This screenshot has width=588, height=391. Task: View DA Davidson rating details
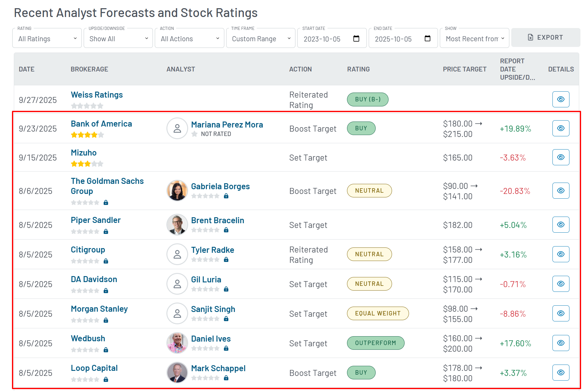coord(561,284)
